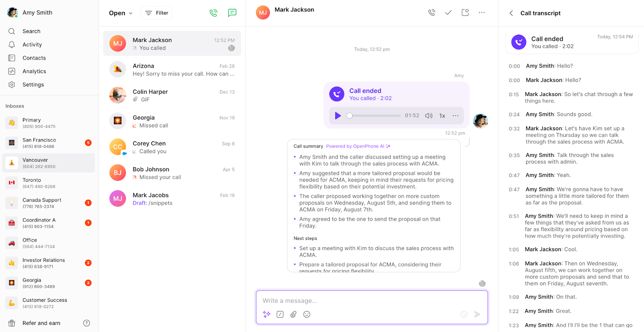644x332 pixels.
Task: Select the Primary inbox
Action: 48,123
